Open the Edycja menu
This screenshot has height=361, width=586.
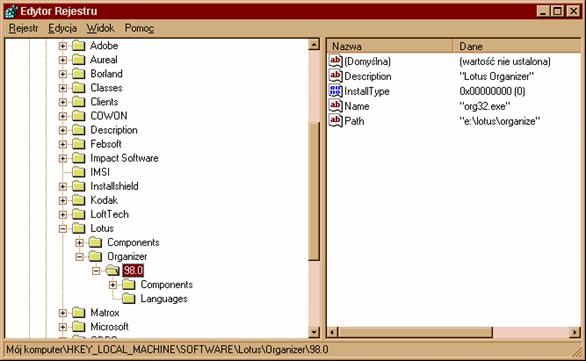pos(62,28)
